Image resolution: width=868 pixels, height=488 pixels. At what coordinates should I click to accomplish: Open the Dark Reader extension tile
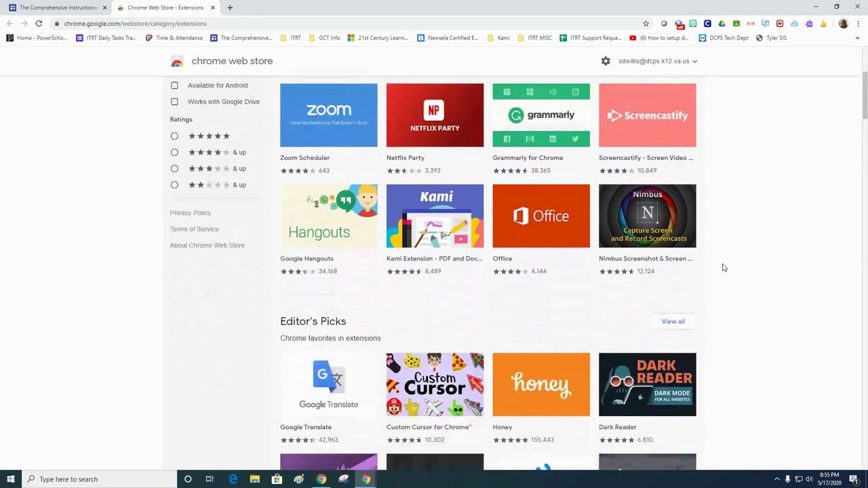pos(648,399)
